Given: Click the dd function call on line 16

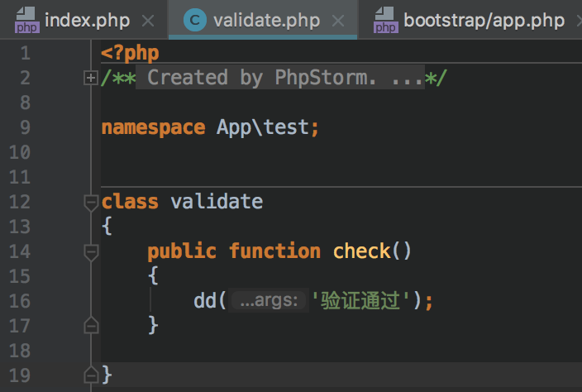Looking at the screenshot, I should pos(205,301).
